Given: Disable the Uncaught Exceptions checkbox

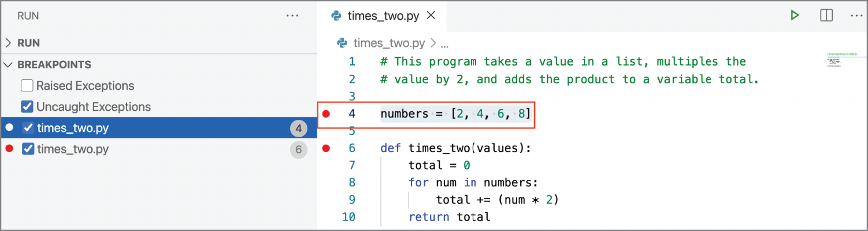Looking at the screenshot, I should [x=27, y=107].
